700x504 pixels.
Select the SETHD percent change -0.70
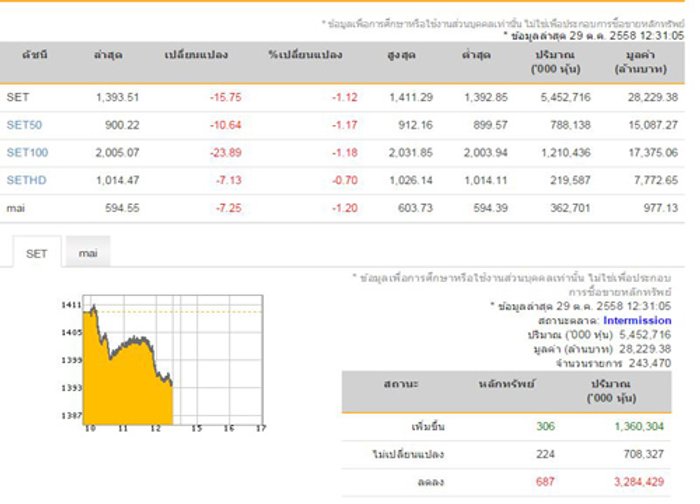coord(344,180)
